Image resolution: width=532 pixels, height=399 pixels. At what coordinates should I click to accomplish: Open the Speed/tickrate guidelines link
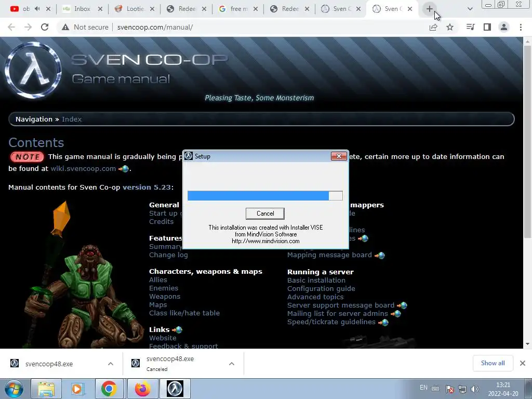(331, 322)
